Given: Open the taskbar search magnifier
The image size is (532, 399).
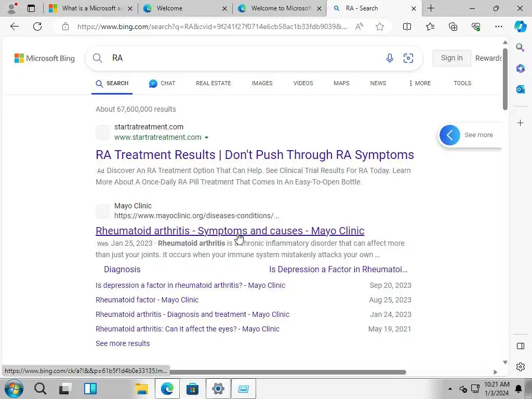Looking at the screenshot, I should click(40, 389).
